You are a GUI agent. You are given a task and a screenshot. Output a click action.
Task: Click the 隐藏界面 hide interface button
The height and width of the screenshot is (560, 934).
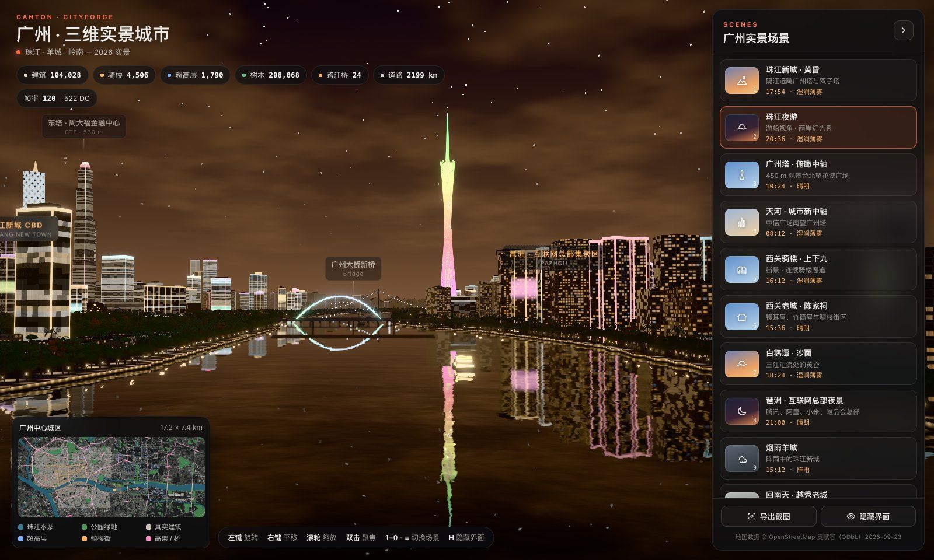point(868,516)
